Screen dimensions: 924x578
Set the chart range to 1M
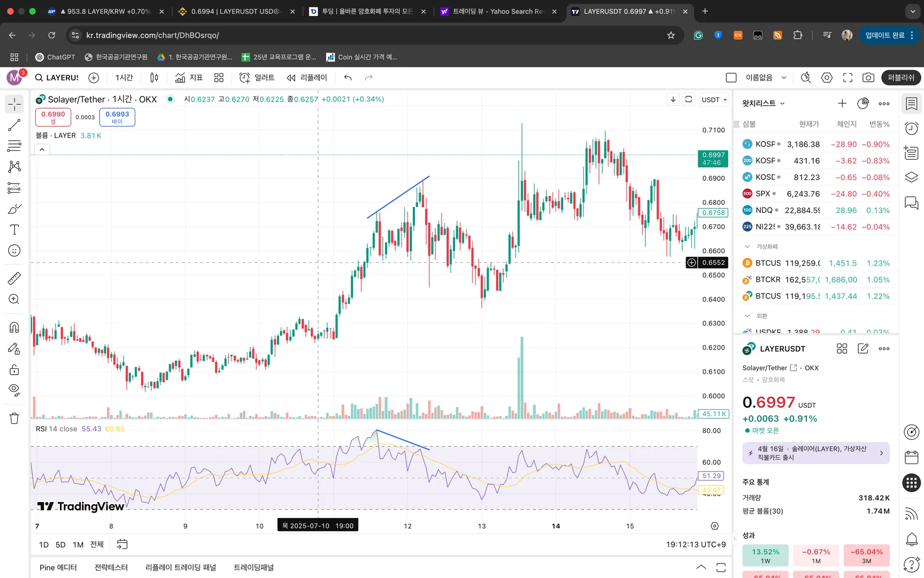(x=78, y=544)
